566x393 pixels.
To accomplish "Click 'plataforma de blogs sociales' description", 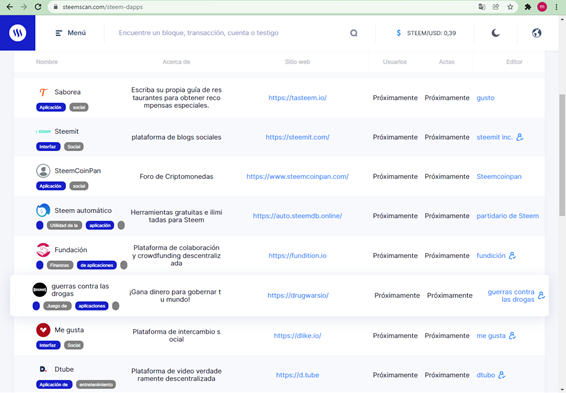I will (x=177, y=137).
